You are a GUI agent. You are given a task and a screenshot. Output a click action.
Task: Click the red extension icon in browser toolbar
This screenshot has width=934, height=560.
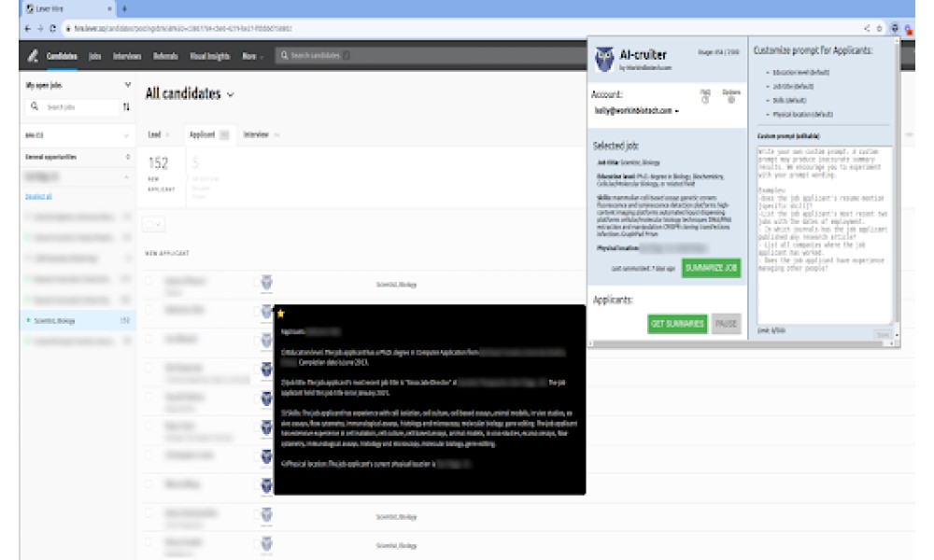click(909, 29)
